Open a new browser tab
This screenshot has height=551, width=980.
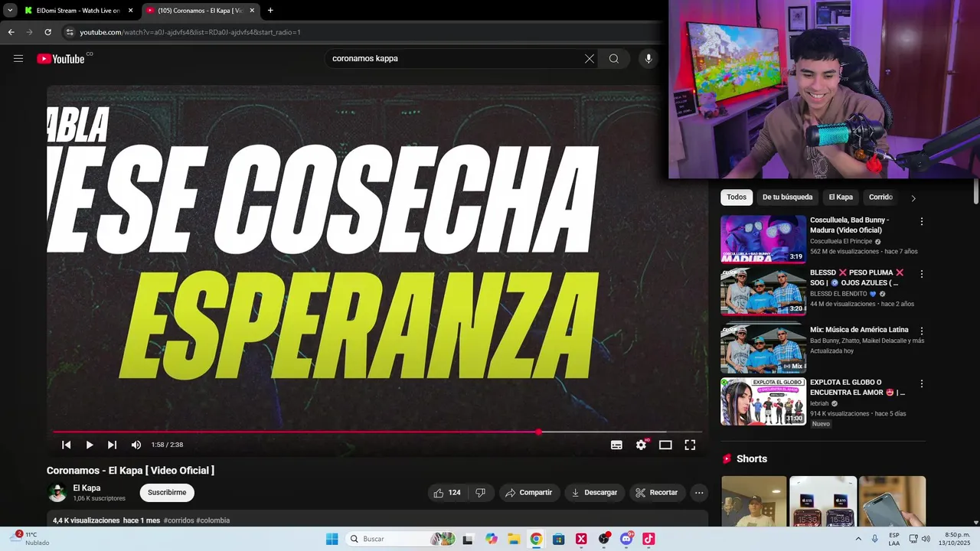(x=270, y=11)
